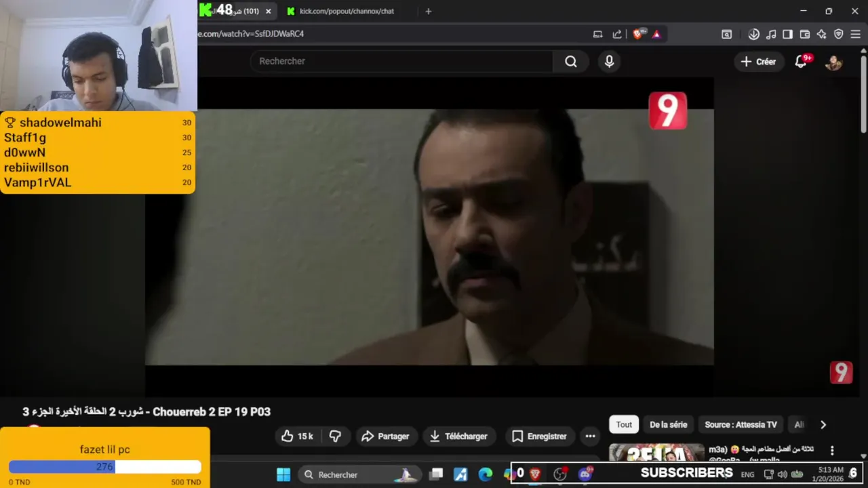Open YouTube notifications bell
This screenshot has height=488, width=868.
tap(801, 62)
